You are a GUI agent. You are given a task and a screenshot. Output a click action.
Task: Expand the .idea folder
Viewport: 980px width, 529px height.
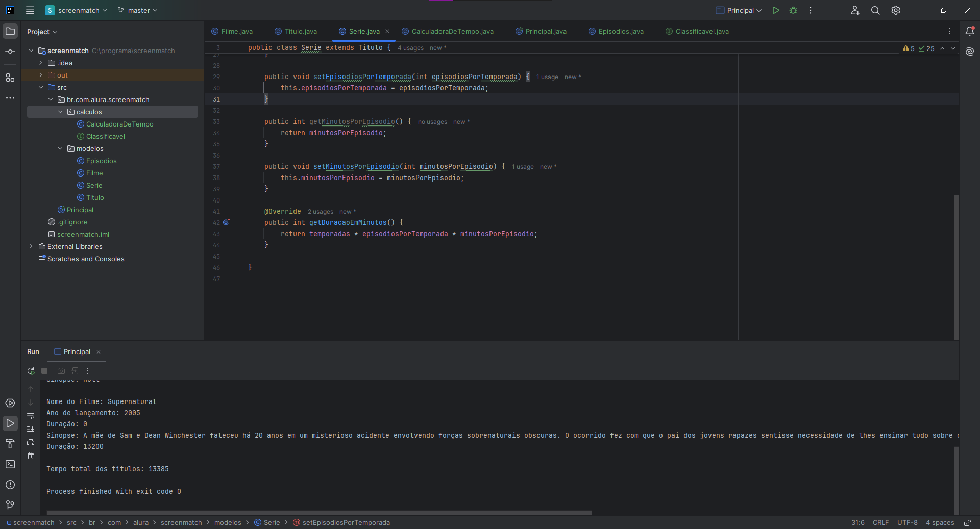[x=41, y=63]
